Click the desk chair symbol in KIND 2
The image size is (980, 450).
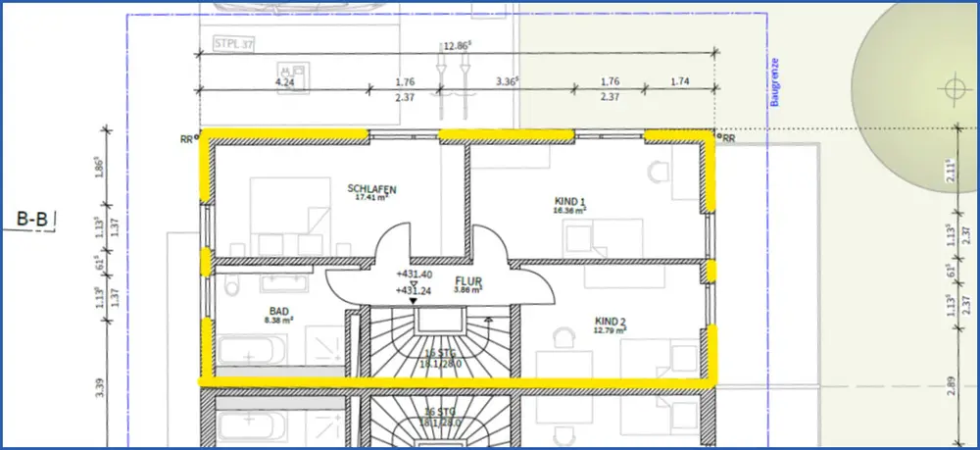(563, 336)
